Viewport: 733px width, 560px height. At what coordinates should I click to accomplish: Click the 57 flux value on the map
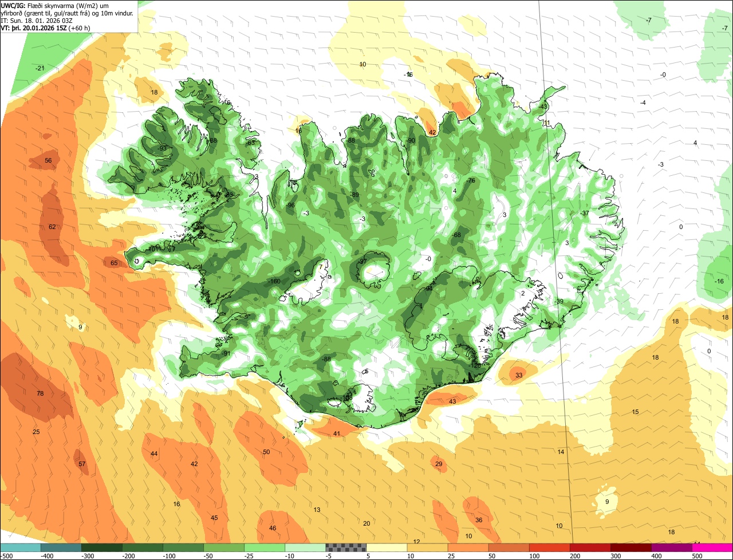(x=82, y=464)
